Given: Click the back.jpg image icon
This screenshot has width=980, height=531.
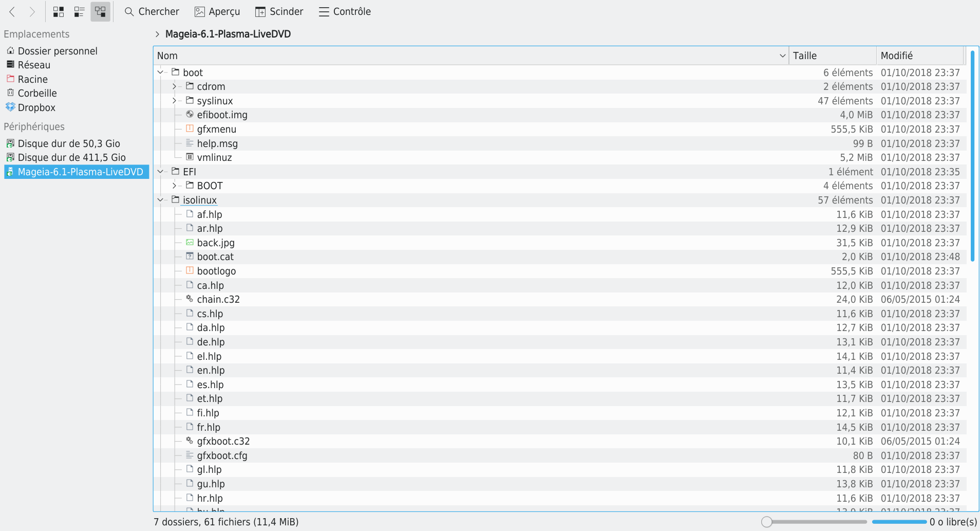Looking at the screenshot, I should pyautogui.click(x=190, y=242).
